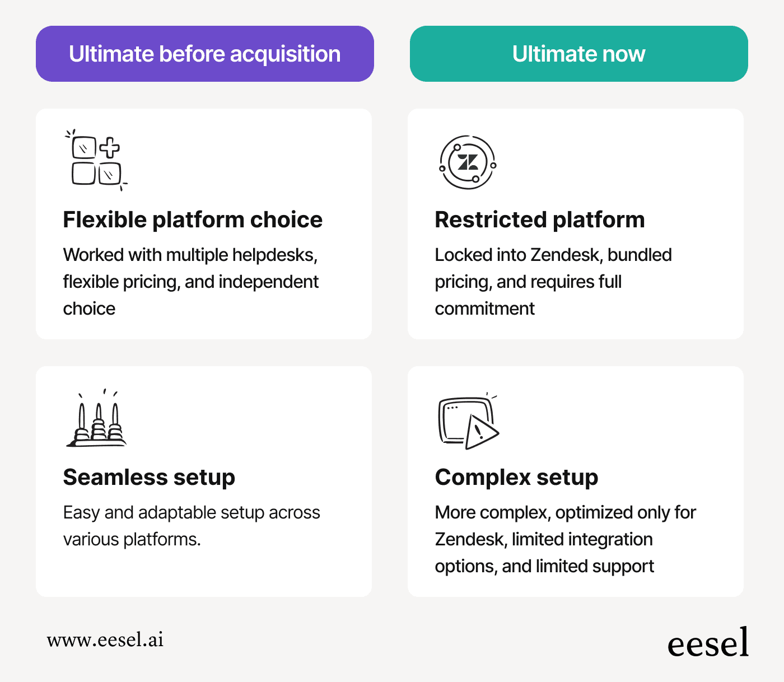This screenshot has height=682, width=784.
Task: Click the "Complex setup" heading
Action: (x=516, y=477)
